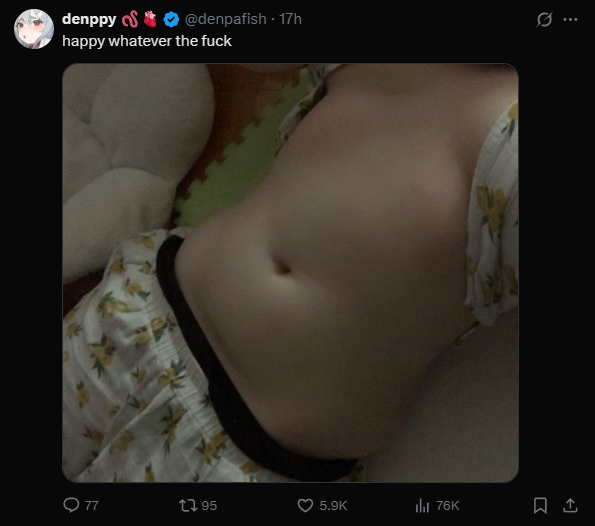Screen dimensions: 595x526
Task: Open the repost arrows menu
Action: pyautogui.click(x=188, y=505)
